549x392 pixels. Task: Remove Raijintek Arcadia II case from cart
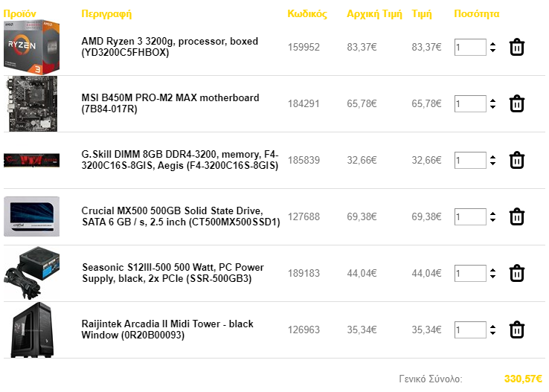tap(516, 330)
